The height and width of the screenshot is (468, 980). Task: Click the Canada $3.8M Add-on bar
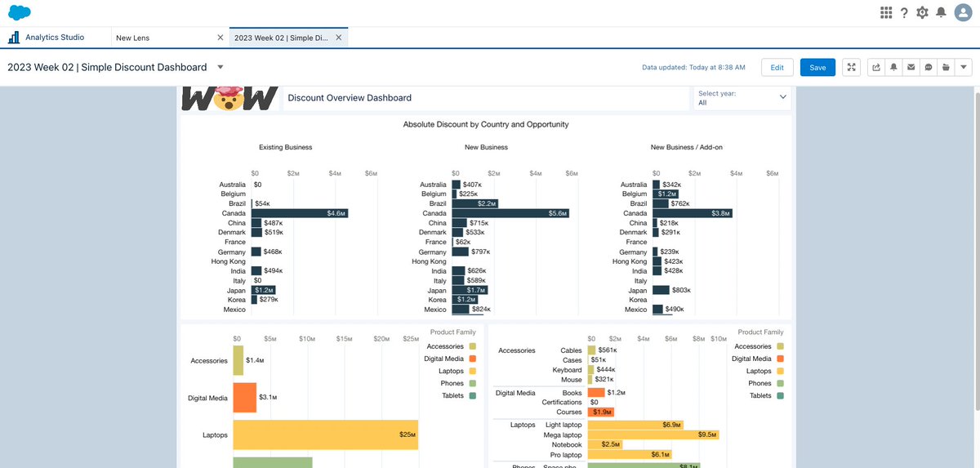coord(693,213)
